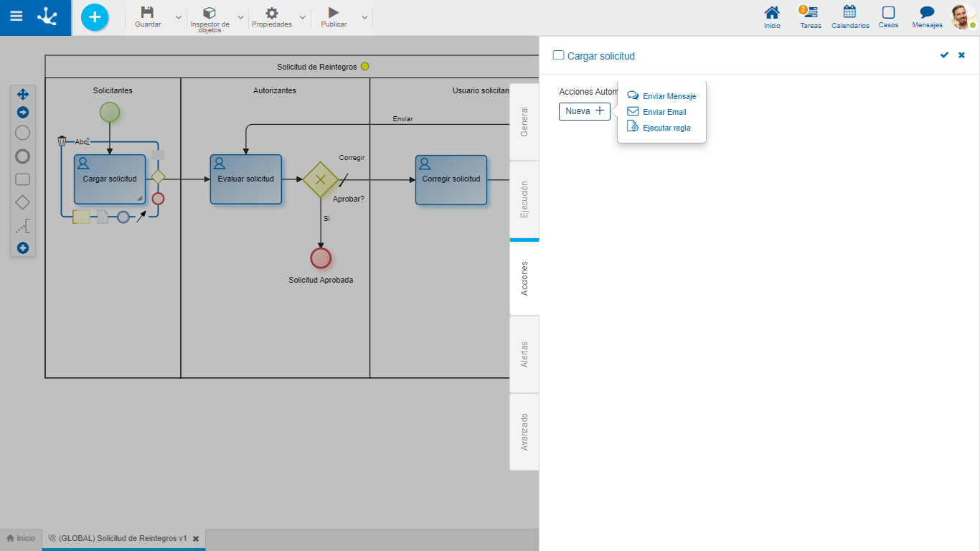Select the end event thick circle shape
The width and height of the screenshot is (980, 551).
point(23,156)
